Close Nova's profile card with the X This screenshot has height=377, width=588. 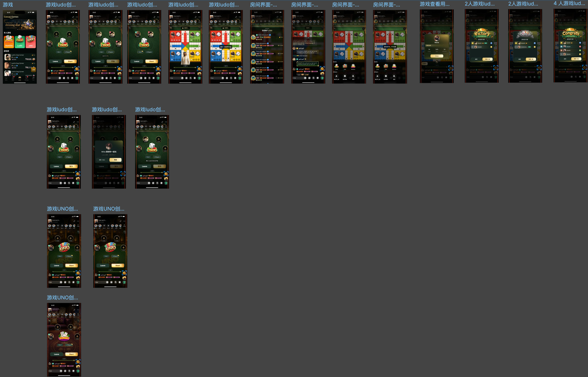(437, 62)
